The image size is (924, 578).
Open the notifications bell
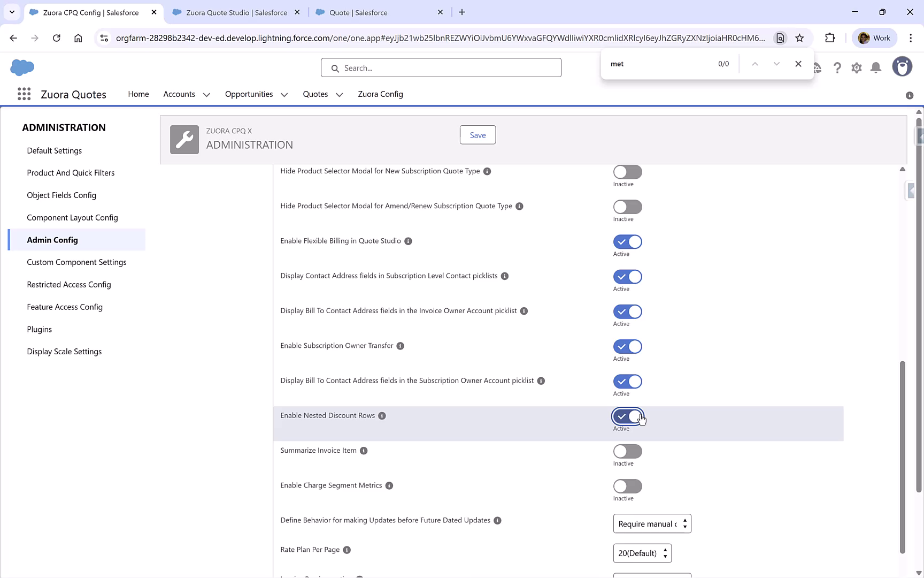tap(875, 67)
